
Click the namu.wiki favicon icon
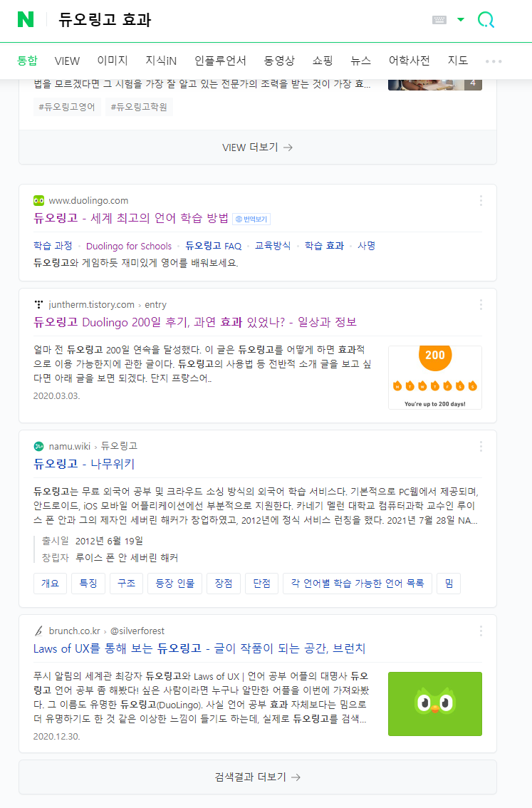pyautogui.click(x=38, y=446)
